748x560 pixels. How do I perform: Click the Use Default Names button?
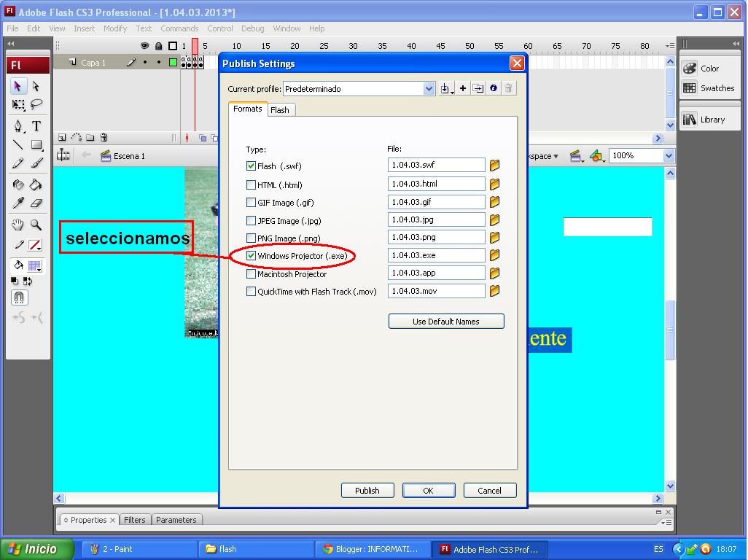point(446,321)
